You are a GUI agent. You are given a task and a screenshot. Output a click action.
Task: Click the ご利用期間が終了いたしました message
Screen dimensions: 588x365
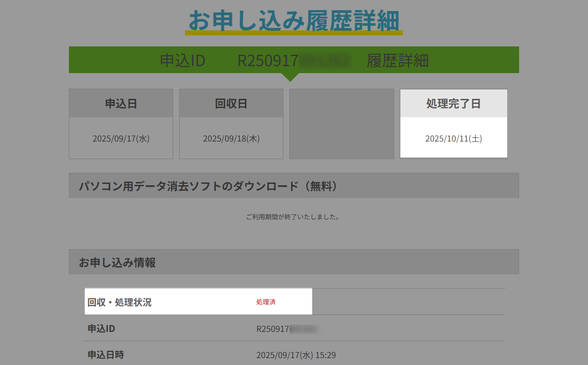point(294,217)
